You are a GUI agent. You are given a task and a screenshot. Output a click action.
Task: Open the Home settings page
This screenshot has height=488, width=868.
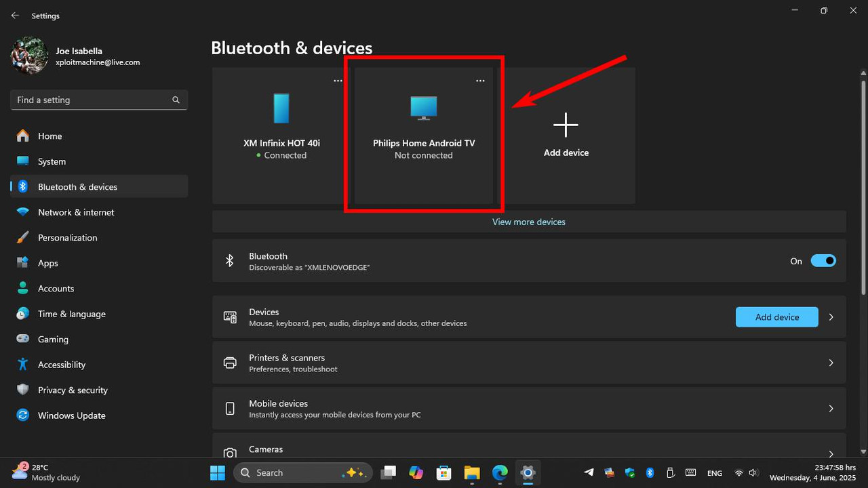[x=99, y=136]
